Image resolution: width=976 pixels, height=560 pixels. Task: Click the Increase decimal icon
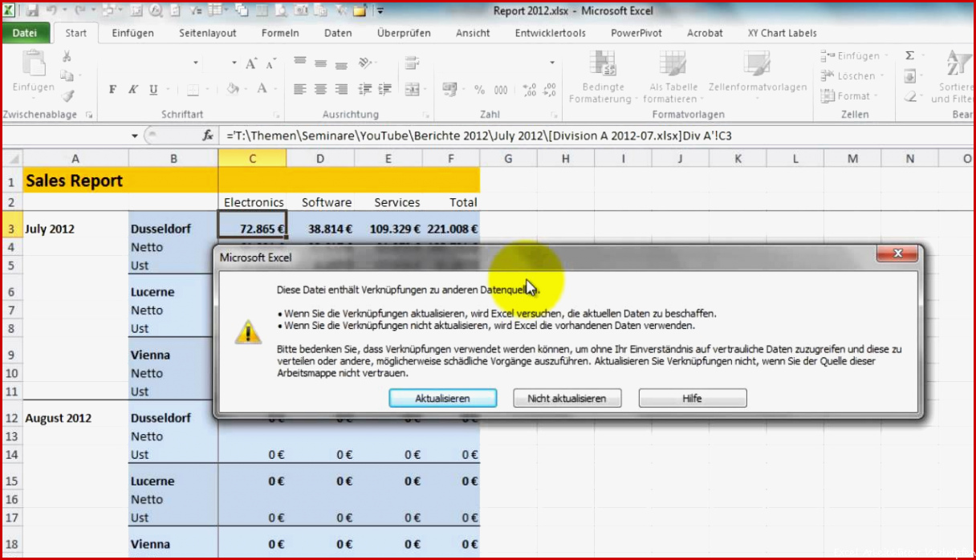click(529, 90)
